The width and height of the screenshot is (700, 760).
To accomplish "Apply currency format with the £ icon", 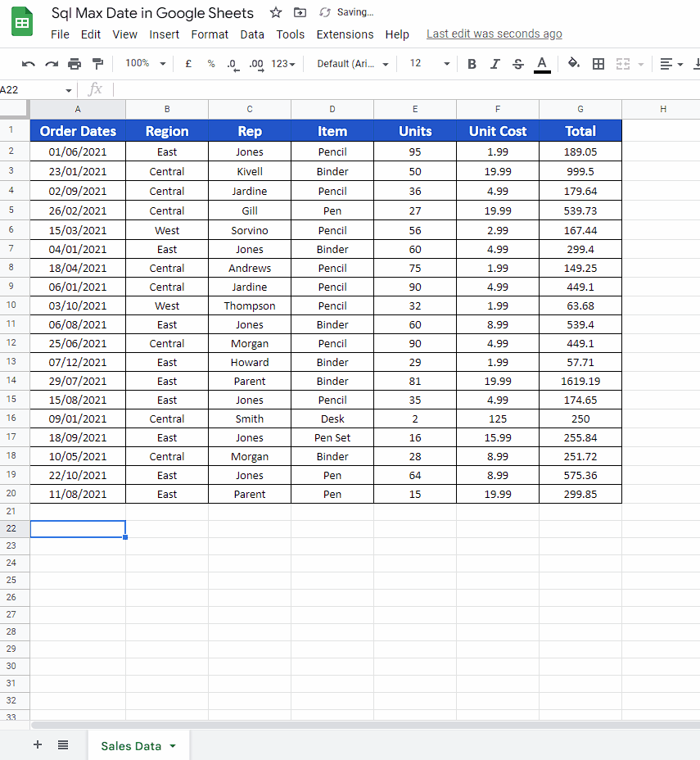I will pyautogui.click(x=187, y=63).
